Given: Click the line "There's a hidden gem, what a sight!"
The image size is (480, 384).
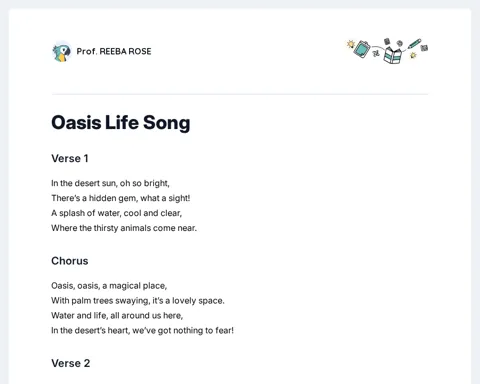Looking at the screenshot, I should [x=121, y=198].
